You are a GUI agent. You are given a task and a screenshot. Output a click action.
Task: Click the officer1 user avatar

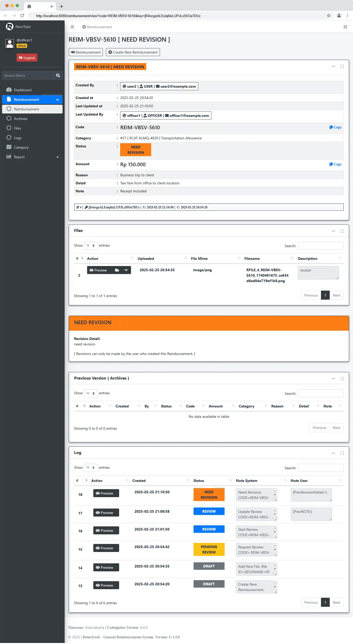pyautogui.click(x=10, y=43)
